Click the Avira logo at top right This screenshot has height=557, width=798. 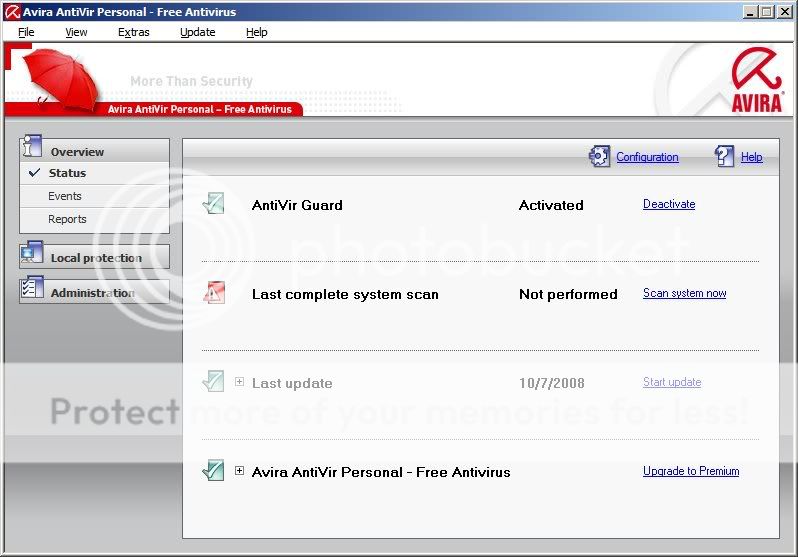757,80
